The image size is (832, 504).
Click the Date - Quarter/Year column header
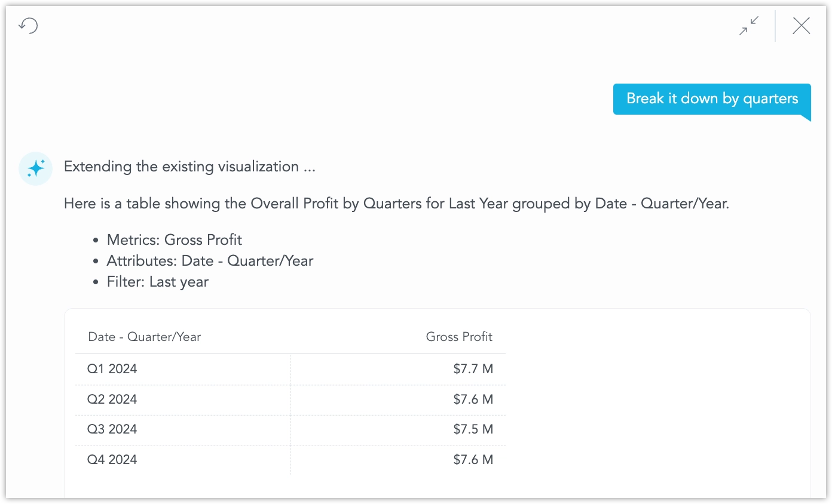pos(144,337)
